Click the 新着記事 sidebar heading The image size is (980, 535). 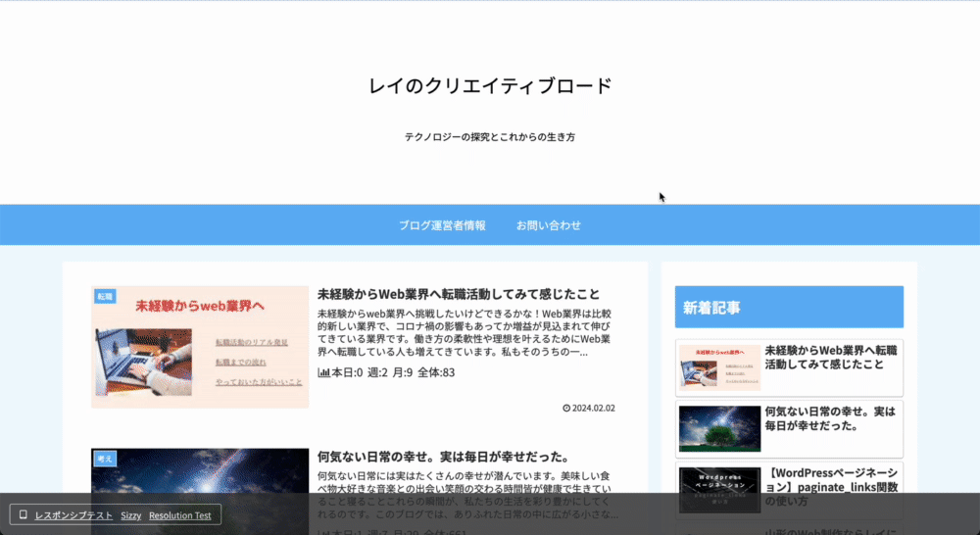(x=789, y=307)
